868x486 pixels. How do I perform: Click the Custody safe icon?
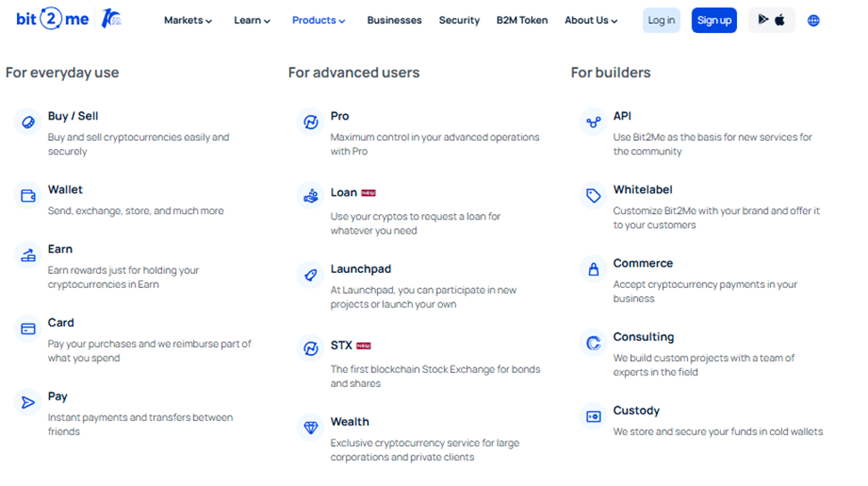click(593, 416)
